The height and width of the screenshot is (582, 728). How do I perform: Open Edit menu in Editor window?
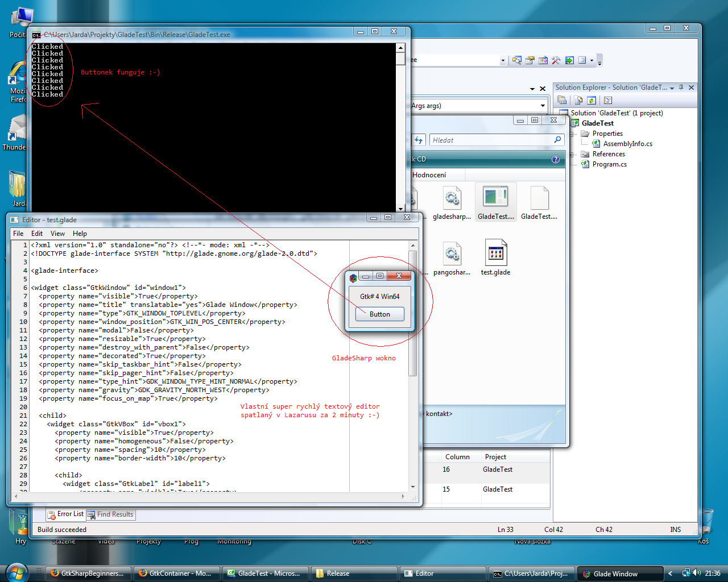pyautogui.click(x=37, y=234)
